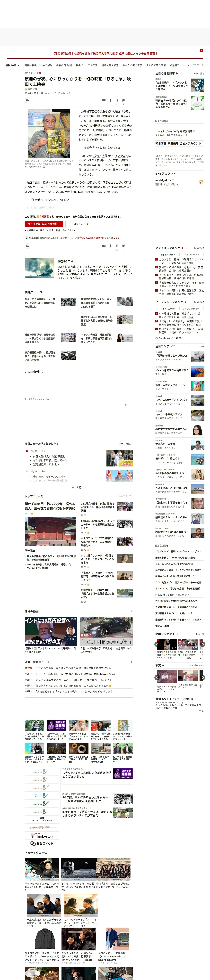Click Facebook share icon below the paywall notice
Screen dimensions: 210x980
click(x=111, y=246)
